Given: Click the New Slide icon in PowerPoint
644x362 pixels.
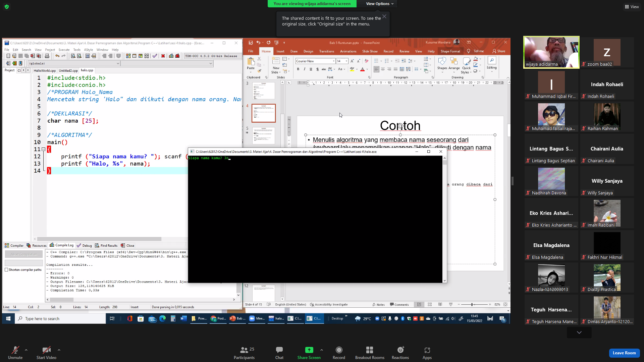Looking at the screenshot, I should (276, 61).
